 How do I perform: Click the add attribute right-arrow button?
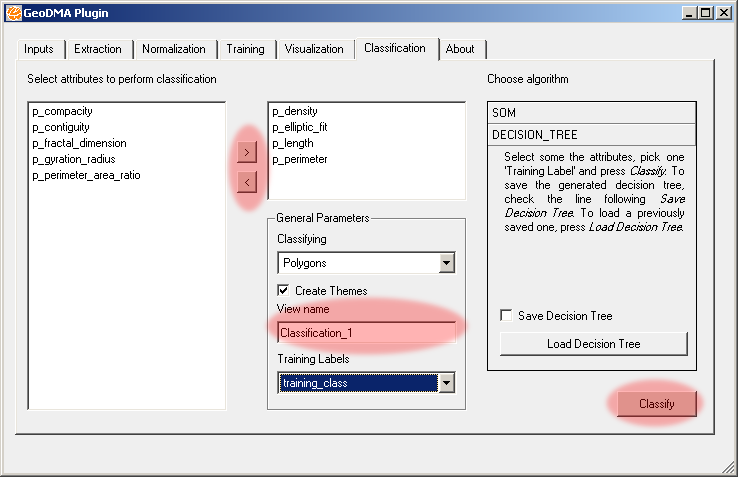(x=248, y=152)
